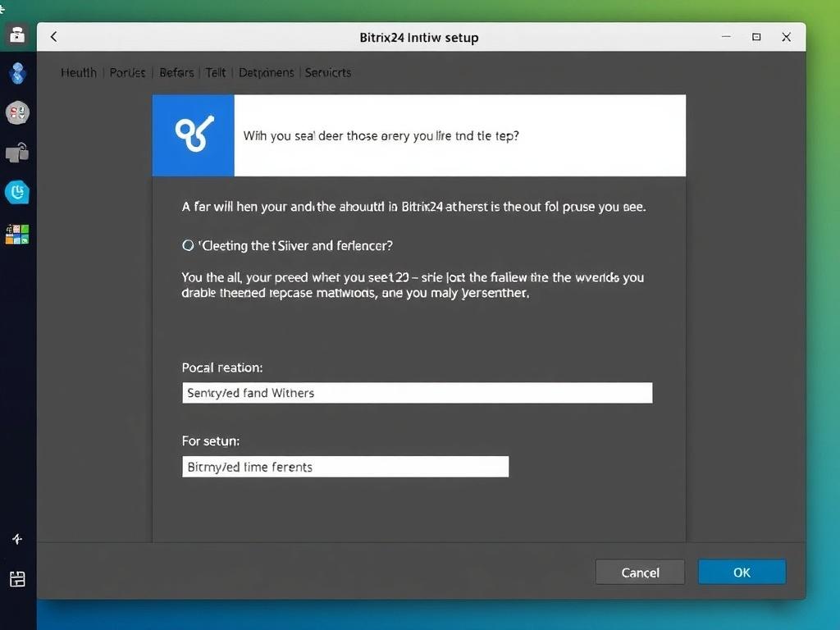Viewport: 840px width, 630px height.
Task: Click the header question text in the white banner
Action: pyautogui.click(x=381, y=135)
